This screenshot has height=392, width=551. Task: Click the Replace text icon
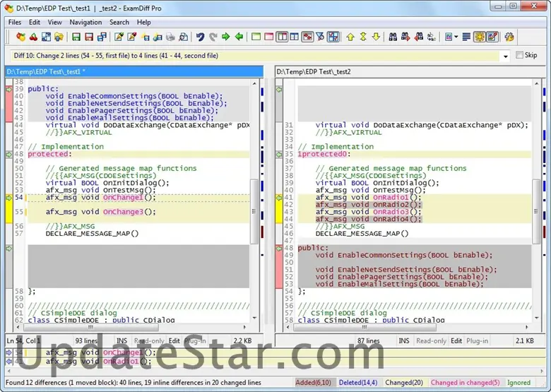pos(432,37)
